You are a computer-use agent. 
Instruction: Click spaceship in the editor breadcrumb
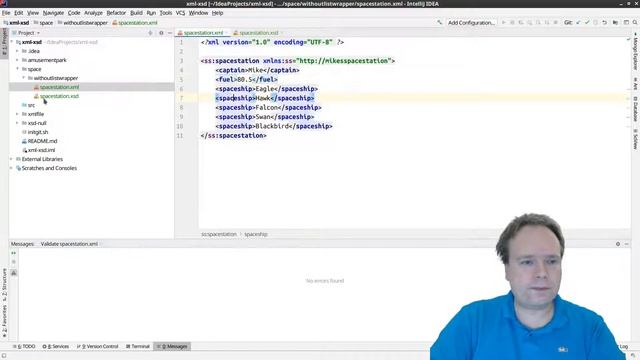tap(256, 234)
